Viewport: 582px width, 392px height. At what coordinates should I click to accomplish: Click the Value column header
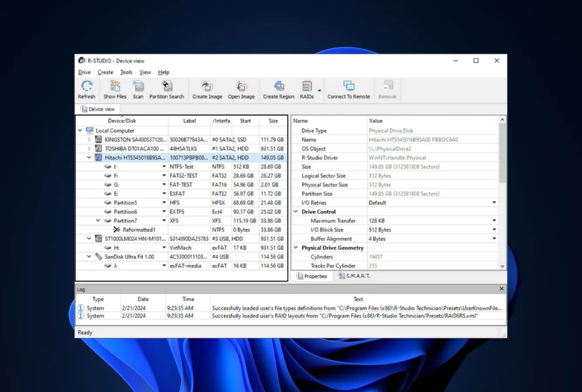point(433,121)
